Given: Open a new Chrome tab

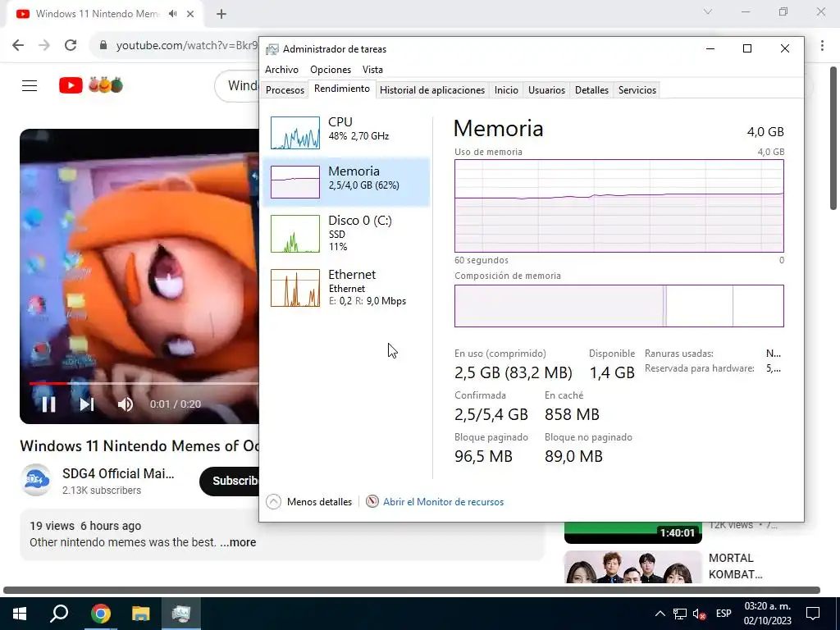Looking at the screenshot, I should pyautogui.click(x=221, y=15).
